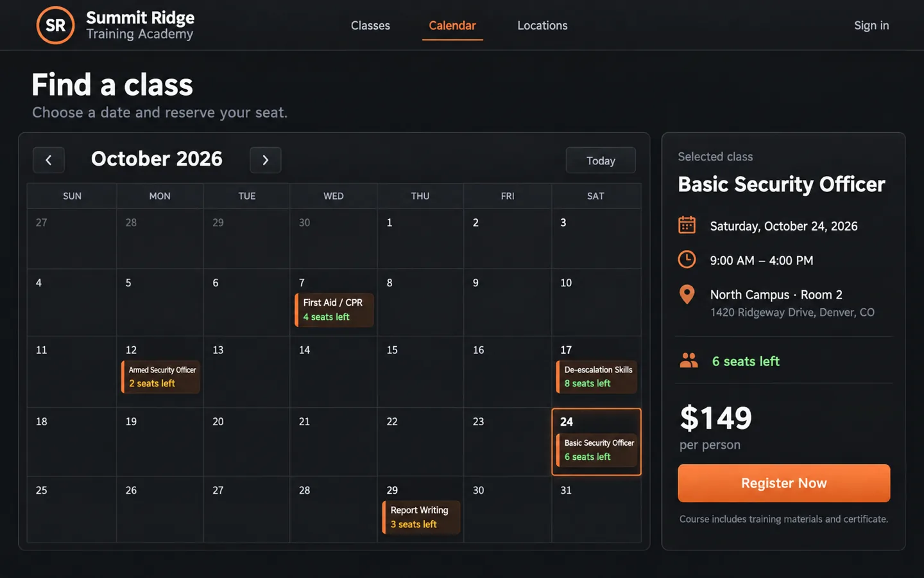This screenshot has height=578, width=924.
Task: Select October 15 on the calendar
Action: coord(420,372)
